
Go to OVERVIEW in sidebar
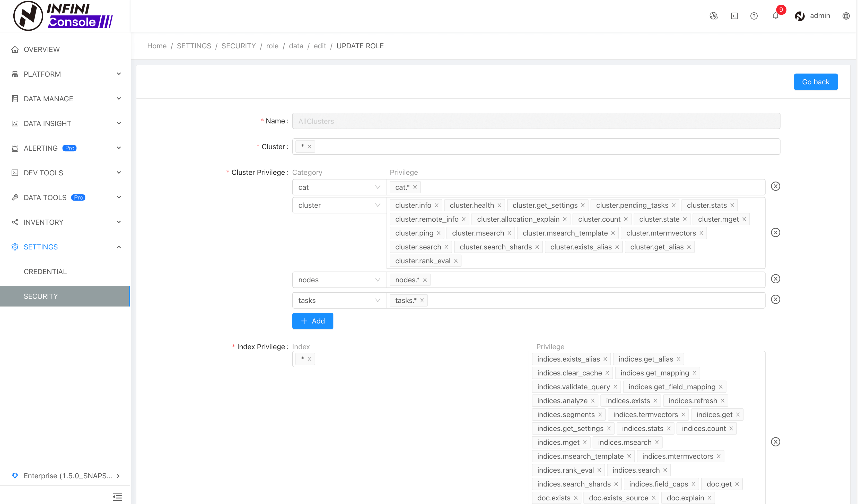65,49
